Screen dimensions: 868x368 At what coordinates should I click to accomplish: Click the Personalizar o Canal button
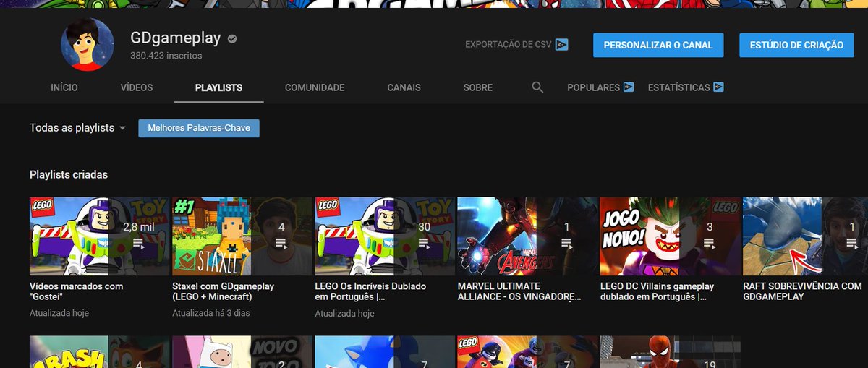tap(658, 45)
